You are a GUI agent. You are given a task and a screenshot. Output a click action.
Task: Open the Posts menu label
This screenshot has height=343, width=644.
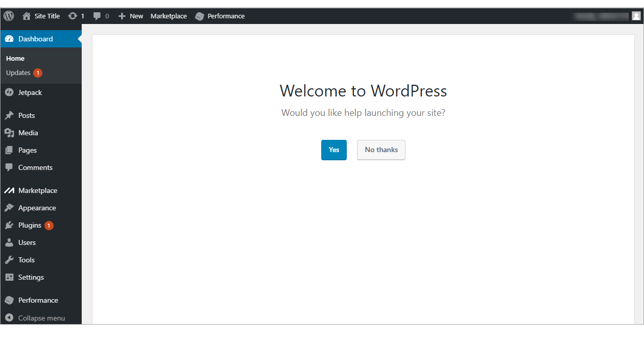coord(27,115)
